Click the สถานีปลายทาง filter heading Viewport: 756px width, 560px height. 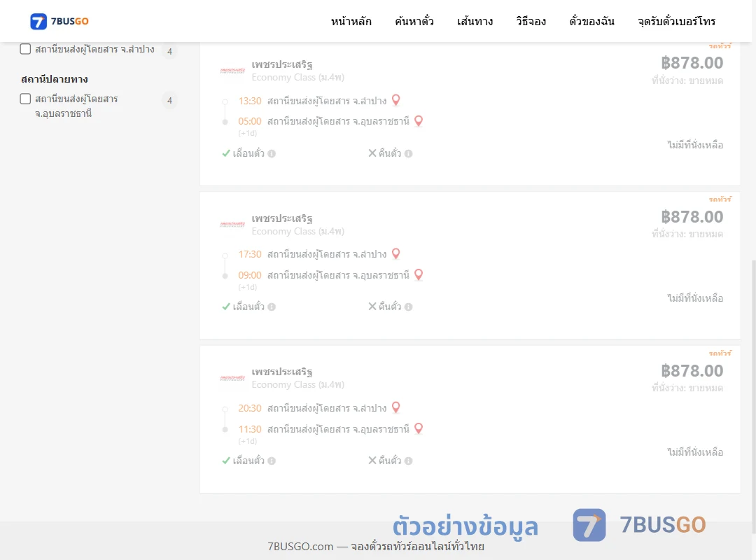(54, 78)
